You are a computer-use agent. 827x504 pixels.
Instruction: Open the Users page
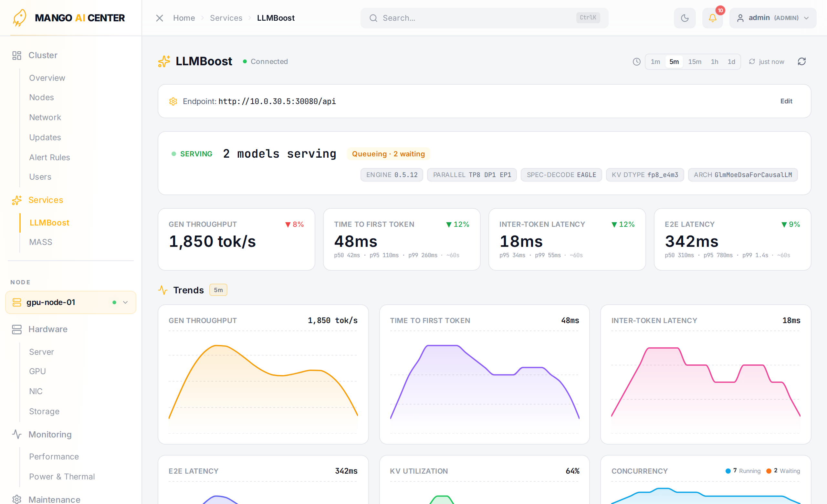pyautogui.click(x=40, y=177)
